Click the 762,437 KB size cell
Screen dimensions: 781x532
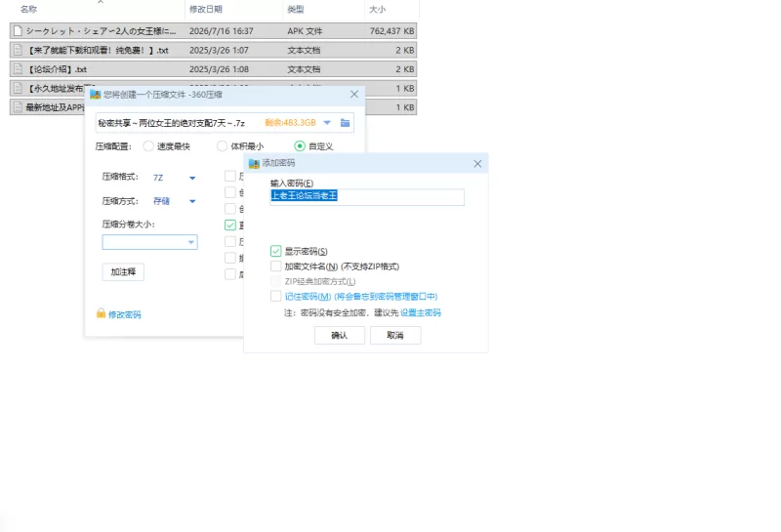point(391,31)
